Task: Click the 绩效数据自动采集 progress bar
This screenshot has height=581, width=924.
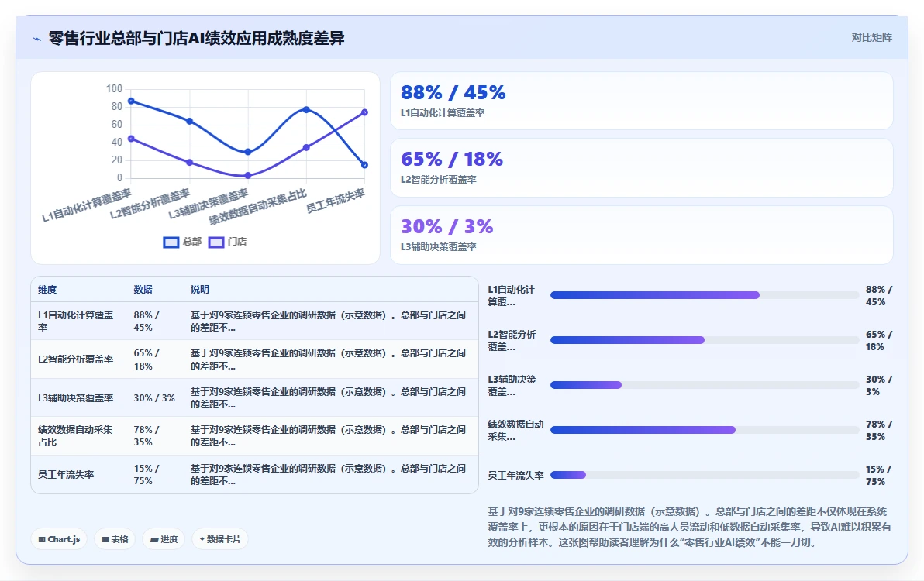Action: [705, 430]
